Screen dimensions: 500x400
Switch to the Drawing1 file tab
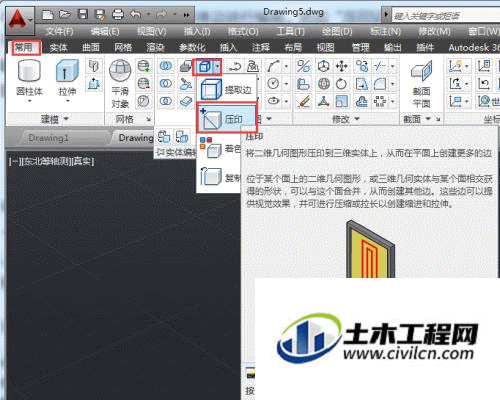[48, 138]
